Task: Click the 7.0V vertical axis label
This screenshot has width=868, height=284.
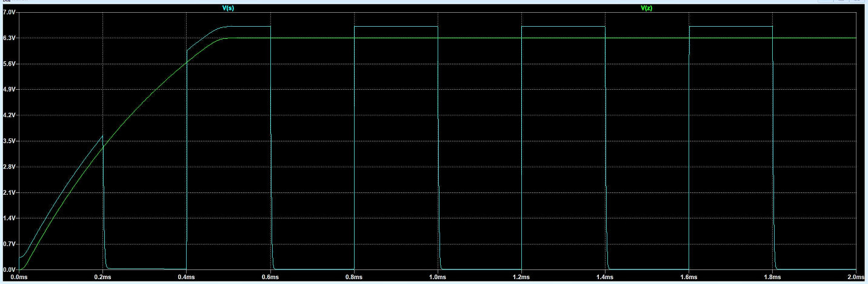Action: [x=10, y=12]
